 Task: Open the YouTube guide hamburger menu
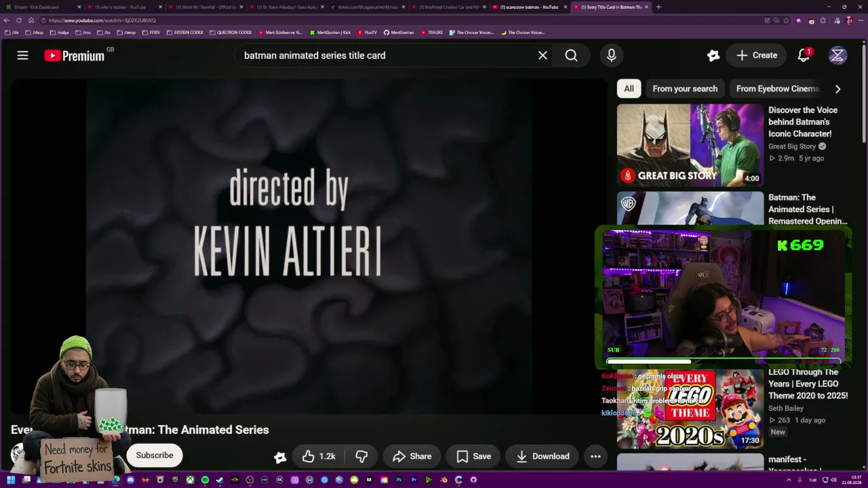[22, 56]
